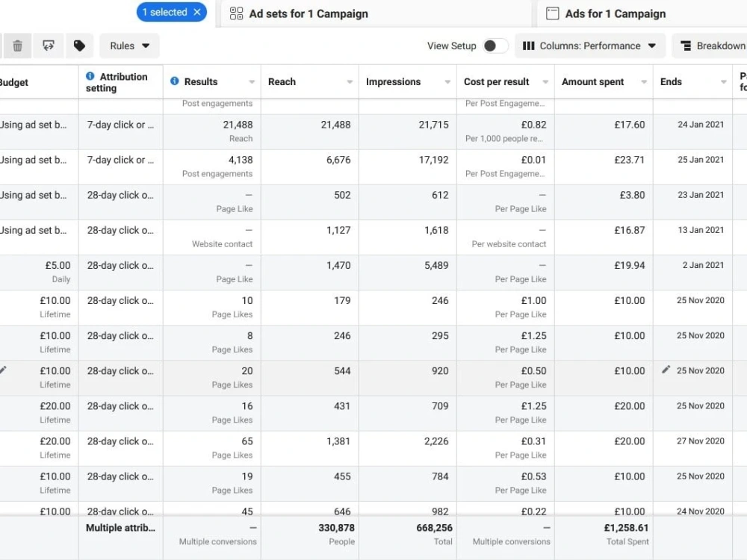The image size is (747, 560).
Task: Toggle the View Setup switch
Action: 495,46
